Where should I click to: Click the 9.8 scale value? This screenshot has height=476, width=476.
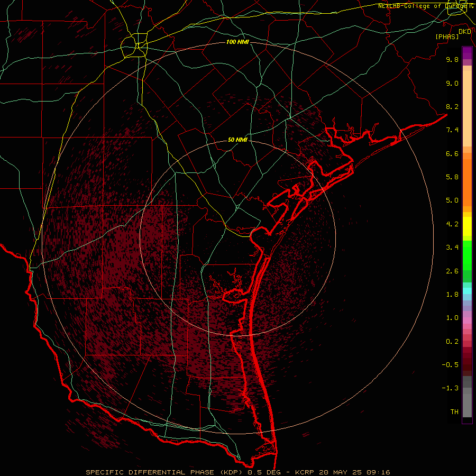pyautogui.click(x=452, y=59)
